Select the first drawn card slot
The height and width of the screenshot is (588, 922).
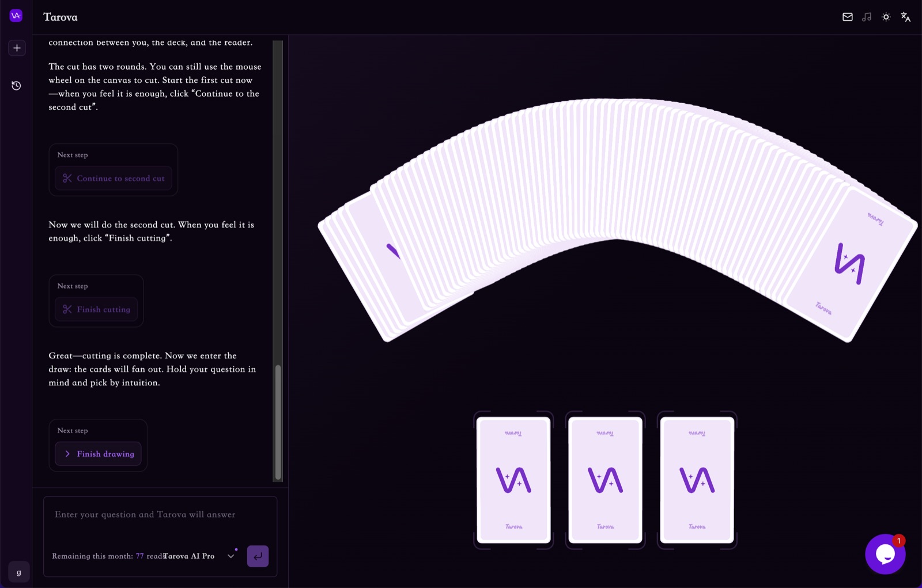click(513, 480)
